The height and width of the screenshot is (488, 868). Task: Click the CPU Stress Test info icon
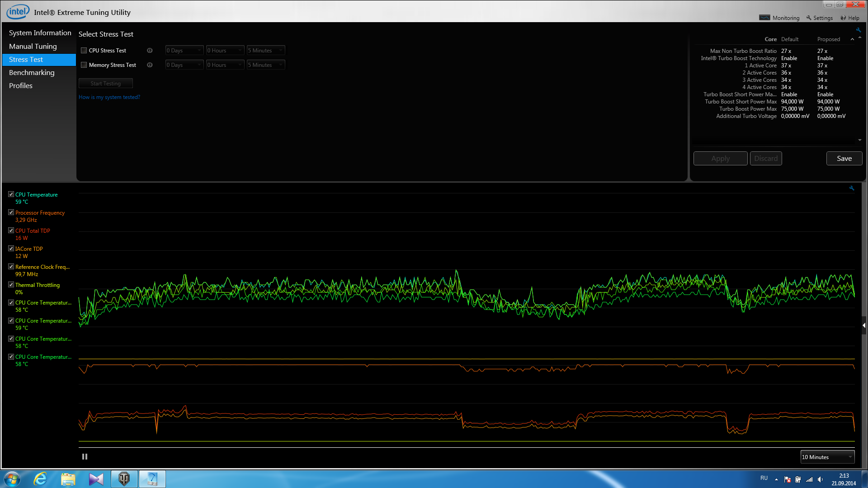[150, 51]
